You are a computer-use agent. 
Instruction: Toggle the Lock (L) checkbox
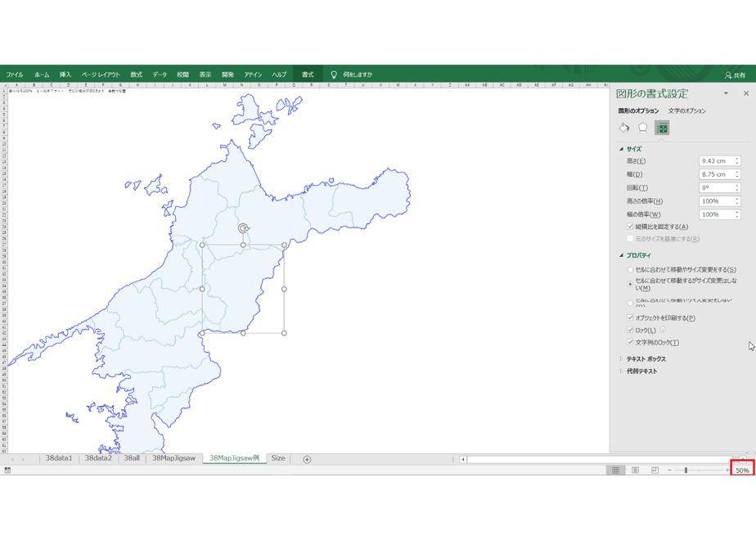(630, 330)
